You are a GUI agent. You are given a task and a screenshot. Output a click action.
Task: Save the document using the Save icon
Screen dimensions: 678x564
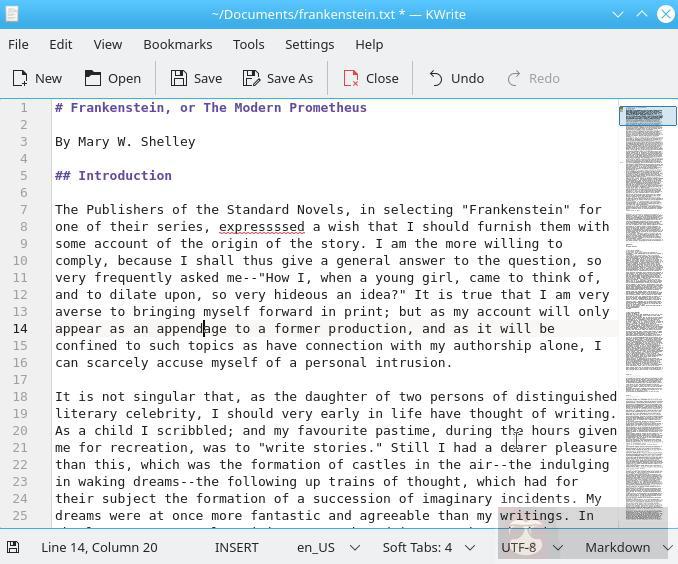point(196,78)
